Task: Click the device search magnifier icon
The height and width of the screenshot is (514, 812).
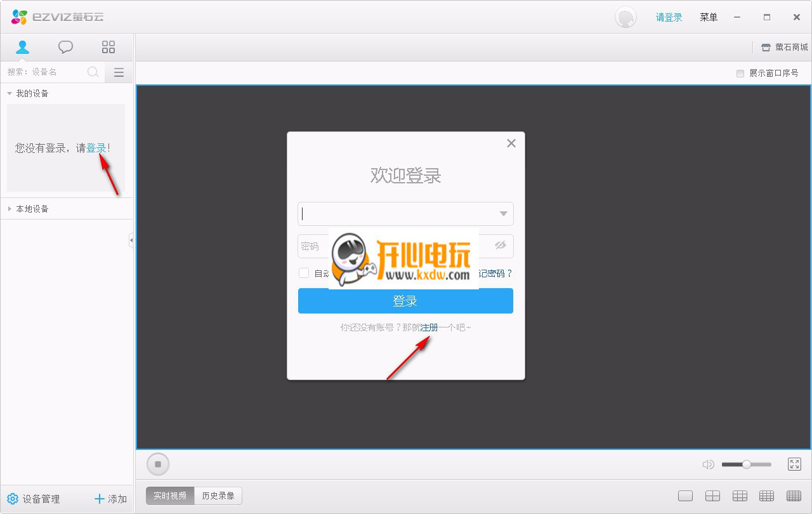Action: tap(93, 72)
